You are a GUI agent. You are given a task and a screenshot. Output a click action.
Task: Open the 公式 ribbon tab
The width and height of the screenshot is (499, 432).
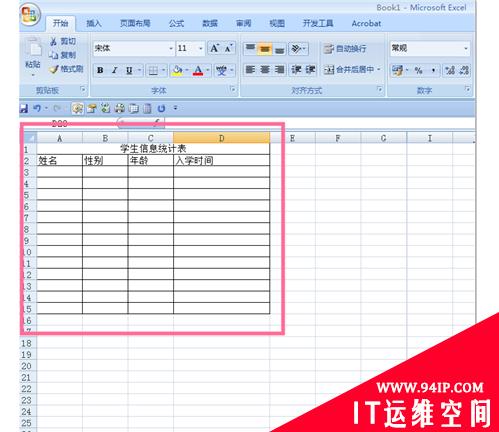click(176, 23)
